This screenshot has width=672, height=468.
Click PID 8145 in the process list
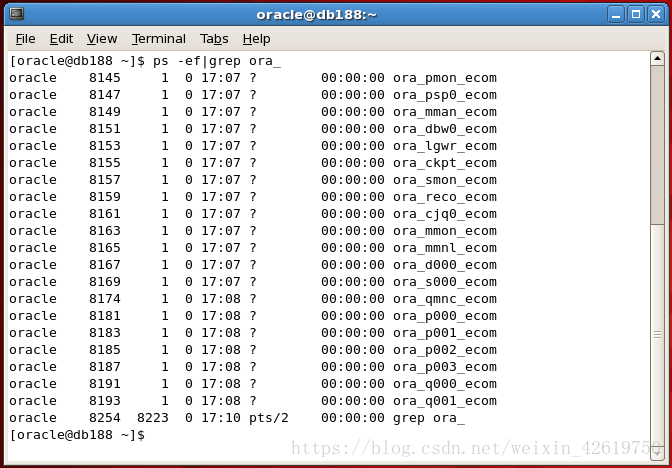[105, 78]
